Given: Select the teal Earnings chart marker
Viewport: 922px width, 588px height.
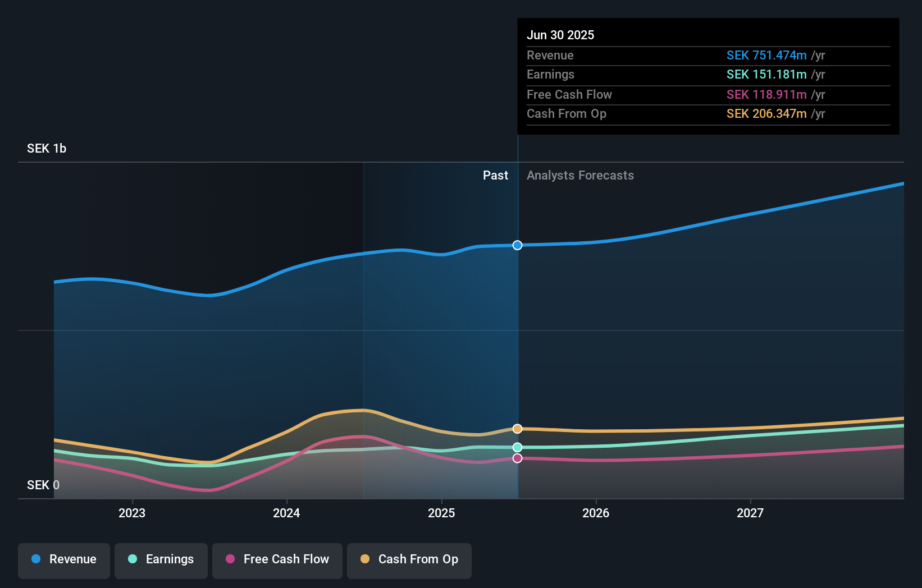Looking at the screenshot, I should pyautogui.click(x=517, y=447).
